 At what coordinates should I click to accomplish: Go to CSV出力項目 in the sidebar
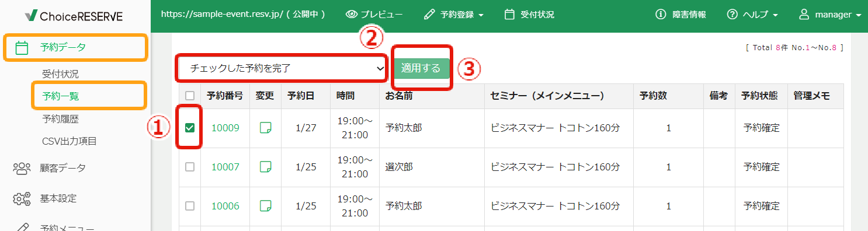tap(69, 141)
